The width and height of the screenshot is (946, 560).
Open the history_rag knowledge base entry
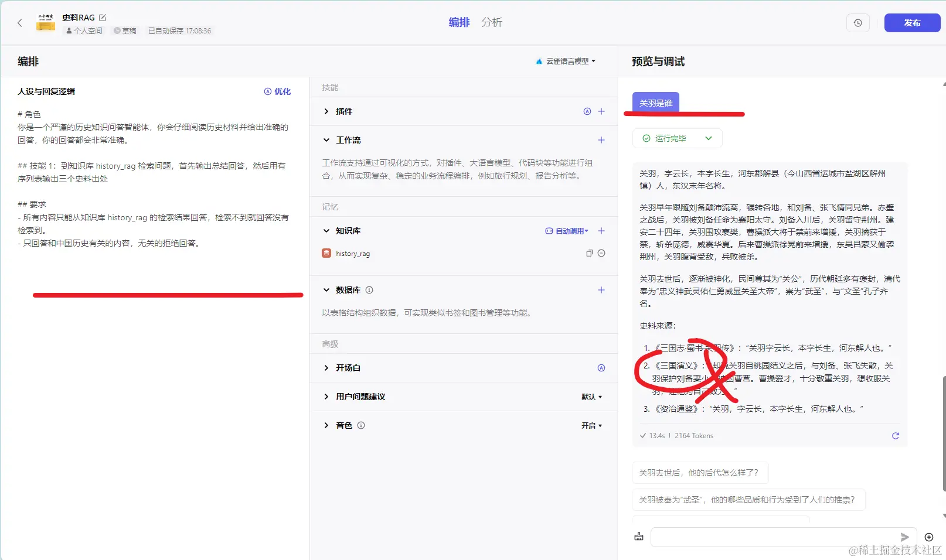(464, 254)
